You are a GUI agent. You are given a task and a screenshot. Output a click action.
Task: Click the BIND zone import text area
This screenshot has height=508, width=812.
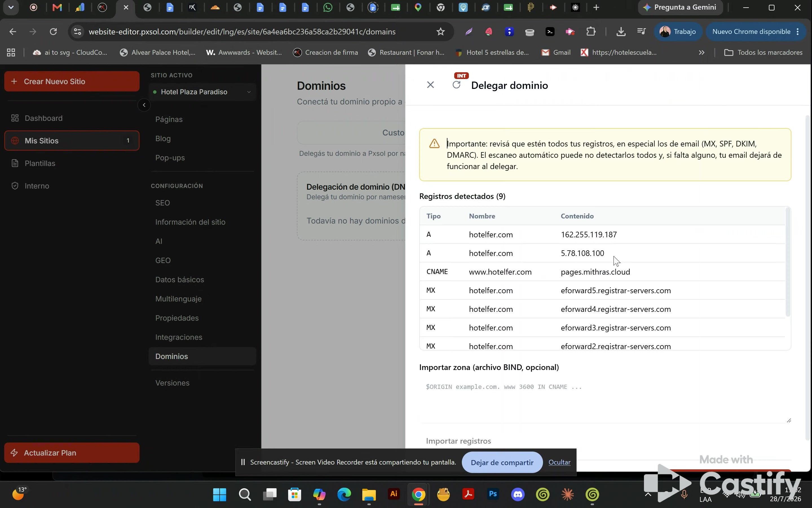point(605,401)
